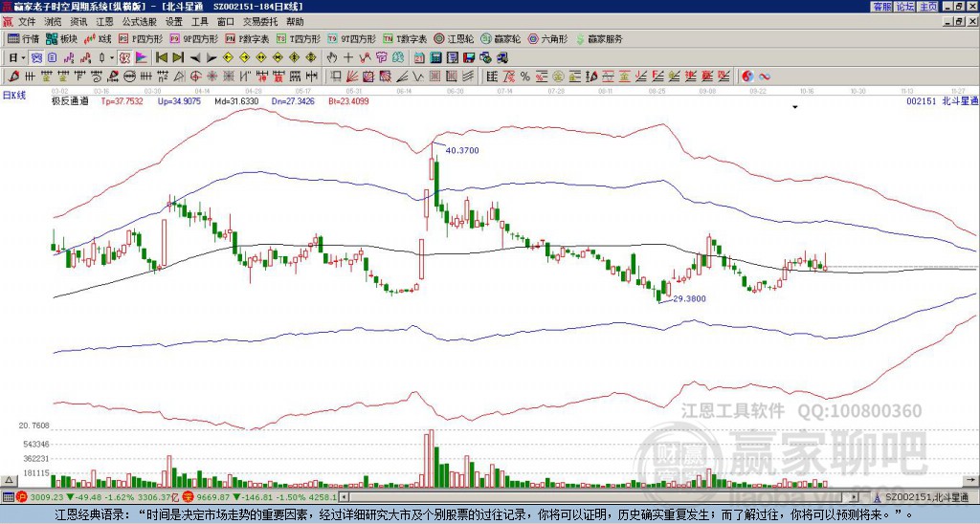This screenshot has height=524, width=980.
Task: Switch to K线 candlestick chart
Action: pos(97,38)
